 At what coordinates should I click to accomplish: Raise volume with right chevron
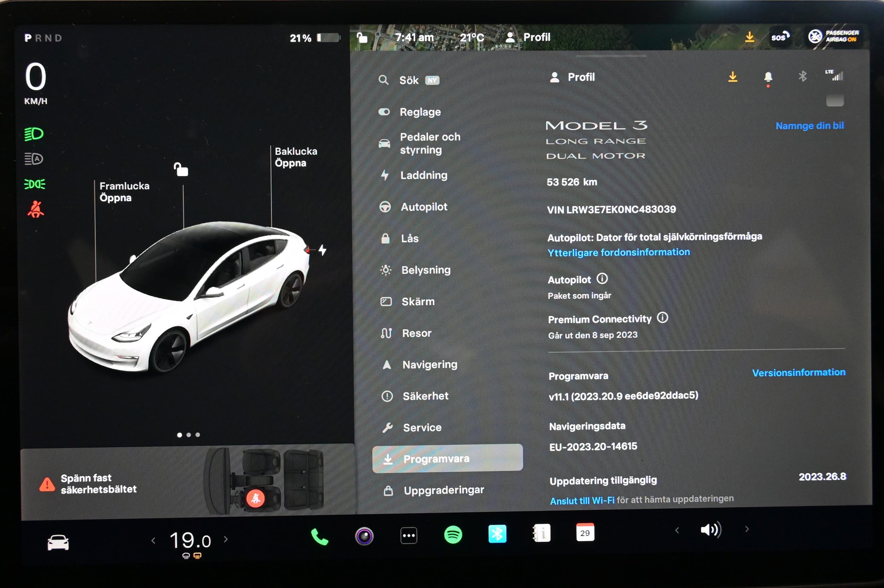click(747, 529)
